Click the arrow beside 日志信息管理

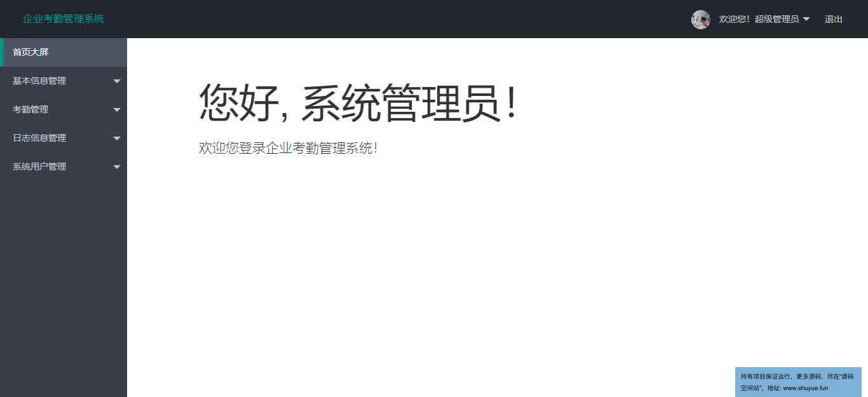(117, 138)
